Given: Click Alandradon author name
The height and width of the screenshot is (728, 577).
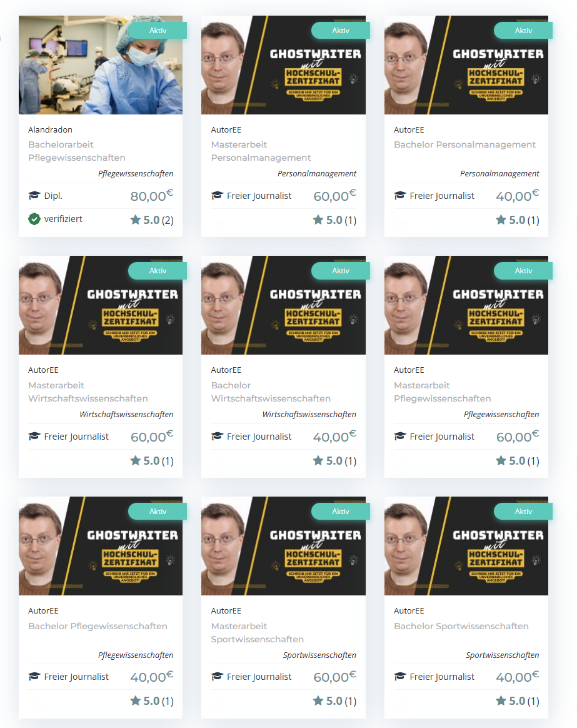Looking at the screenshot, I should 50,129.
